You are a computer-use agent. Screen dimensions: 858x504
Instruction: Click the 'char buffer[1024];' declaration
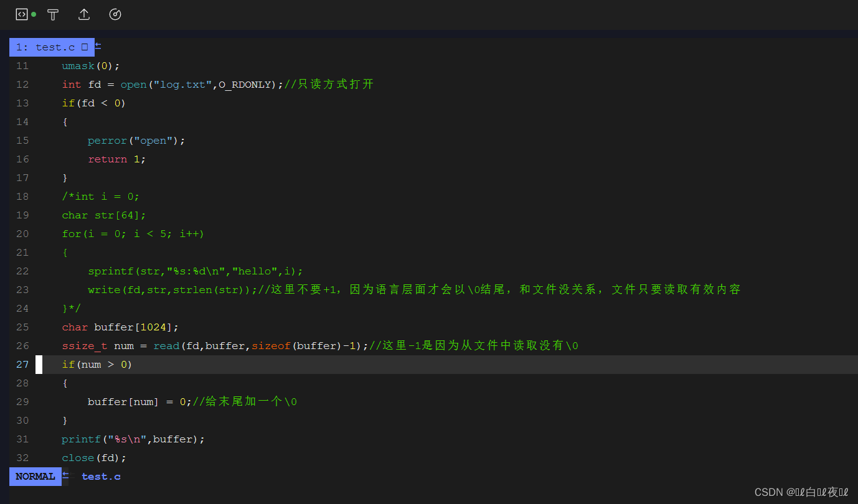(x=120, y=327)
